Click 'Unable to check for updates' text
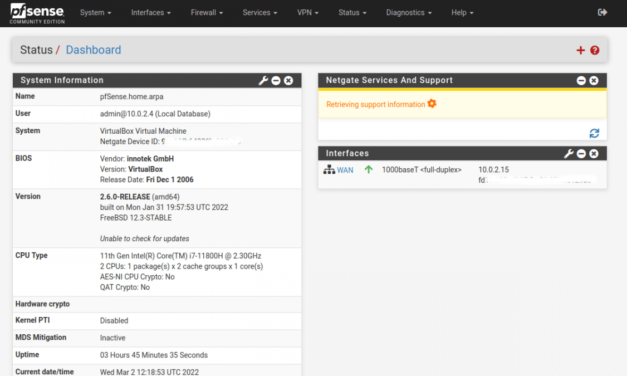Image resolution: width=627 pixels, height=376 pixels. [x=144, y=238]
